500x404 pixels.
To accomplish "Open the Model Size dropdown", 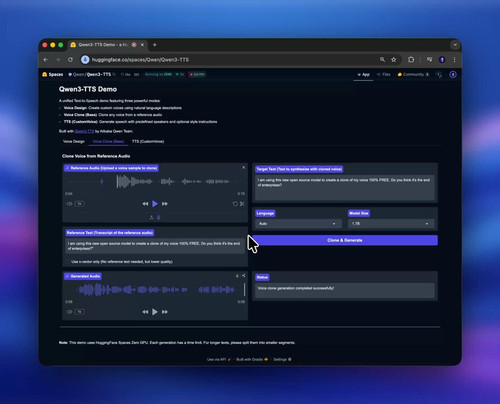I will (x=391, y=224).
